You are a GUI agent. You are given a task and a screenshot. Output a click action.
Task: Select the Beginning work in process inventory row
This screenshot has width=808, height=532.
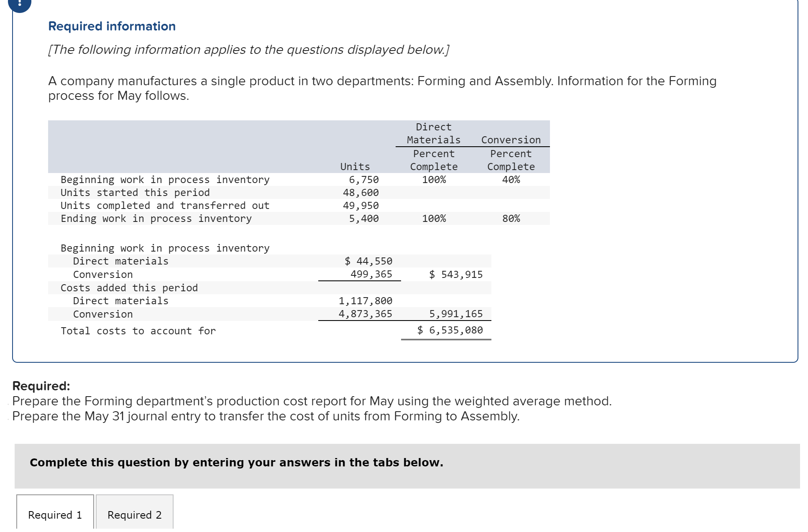coord(165,180)
